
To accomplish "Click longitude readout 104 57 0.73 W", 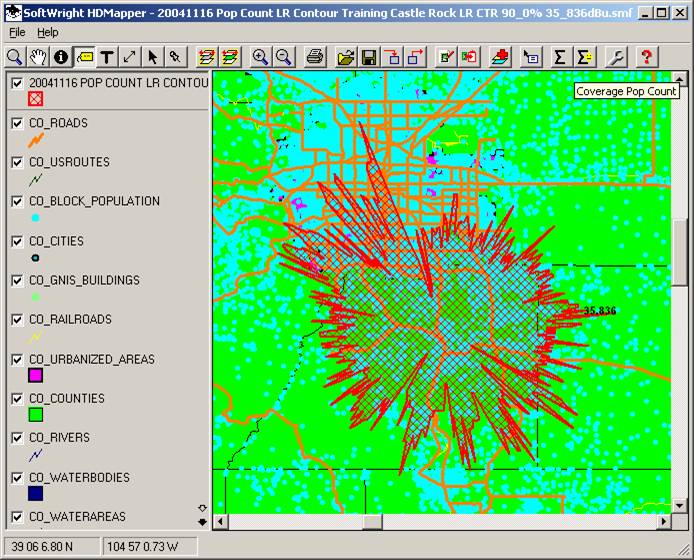I will tap(143, 547).
